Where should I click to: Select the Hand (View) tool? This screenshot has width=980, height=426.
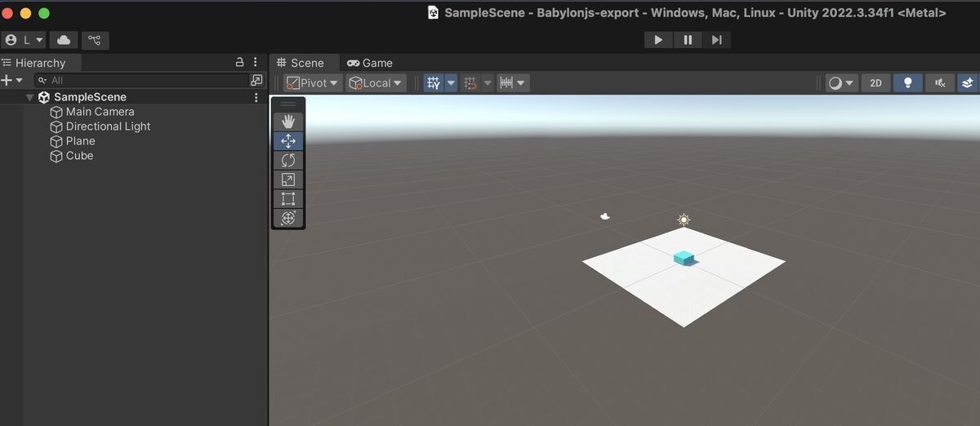tap(288, 121)
